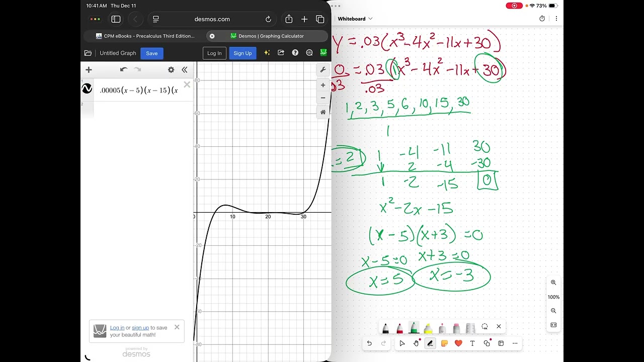This screenshot has height=362, width=644.
Task: Add a new expression item
Action: tap(89, 70)
